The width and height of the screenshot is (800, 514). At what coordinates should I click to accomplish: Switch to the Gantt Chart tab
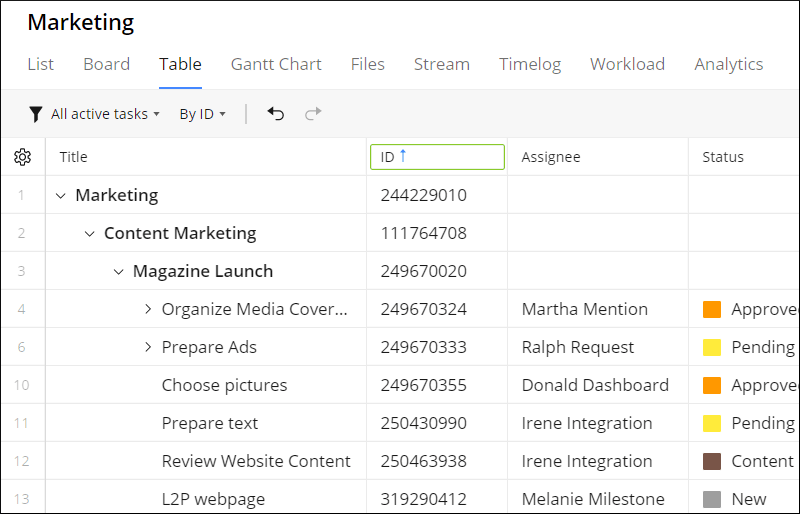[276, 64]
